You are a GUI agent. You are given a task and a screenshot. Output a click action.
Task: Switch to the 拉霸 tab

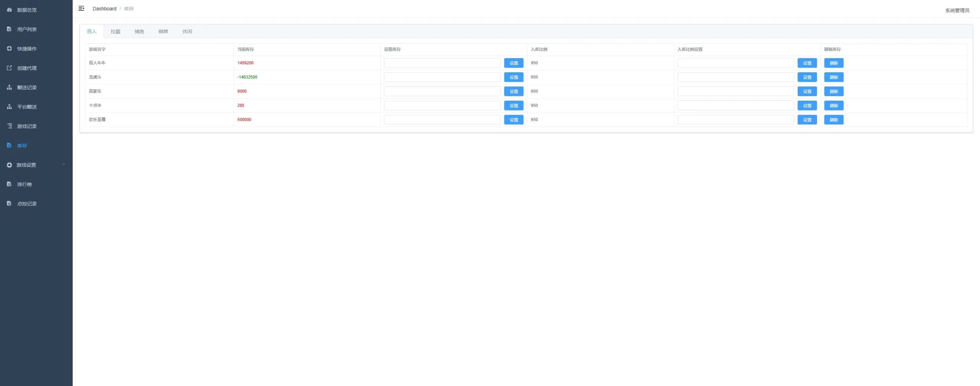[x=115, y=31]
